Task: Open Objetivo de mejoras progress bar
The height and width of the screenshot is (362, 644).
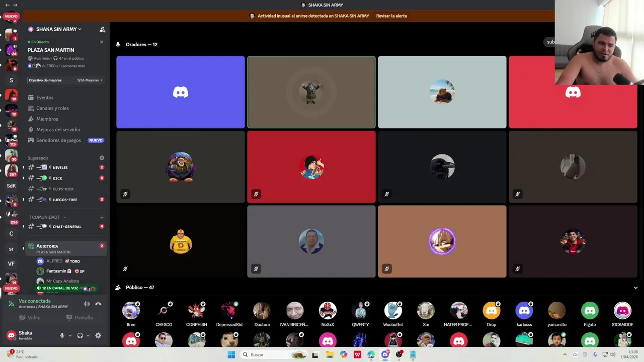Action: (x=65, y=80)
